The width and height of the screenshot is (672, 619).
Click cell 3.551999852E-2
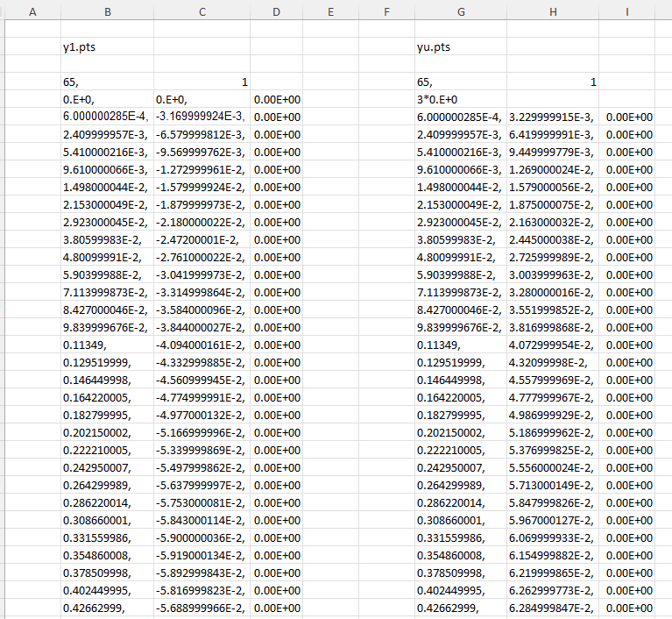553,309
